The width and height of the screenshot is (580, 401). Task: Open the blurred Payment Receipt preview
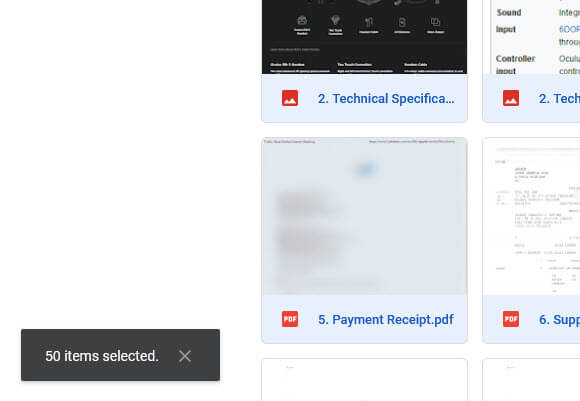364,216
